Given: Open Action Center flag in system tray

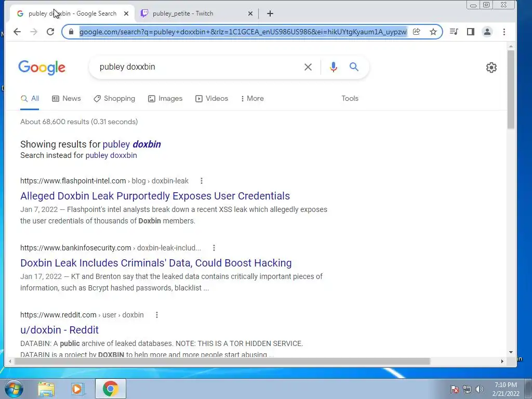Looking at the screenshot, I should click(x=455, y=389).
